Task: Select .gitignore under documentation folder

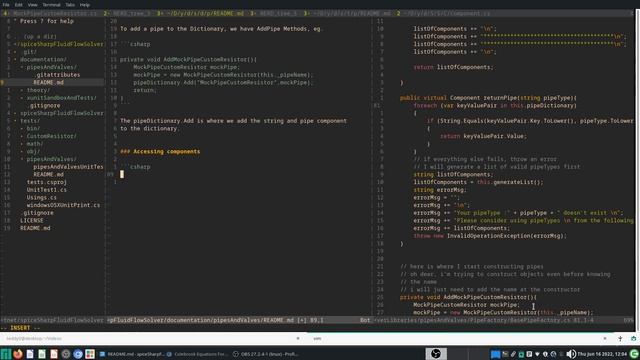Action: pyautogui.click(x=44, y=106)
